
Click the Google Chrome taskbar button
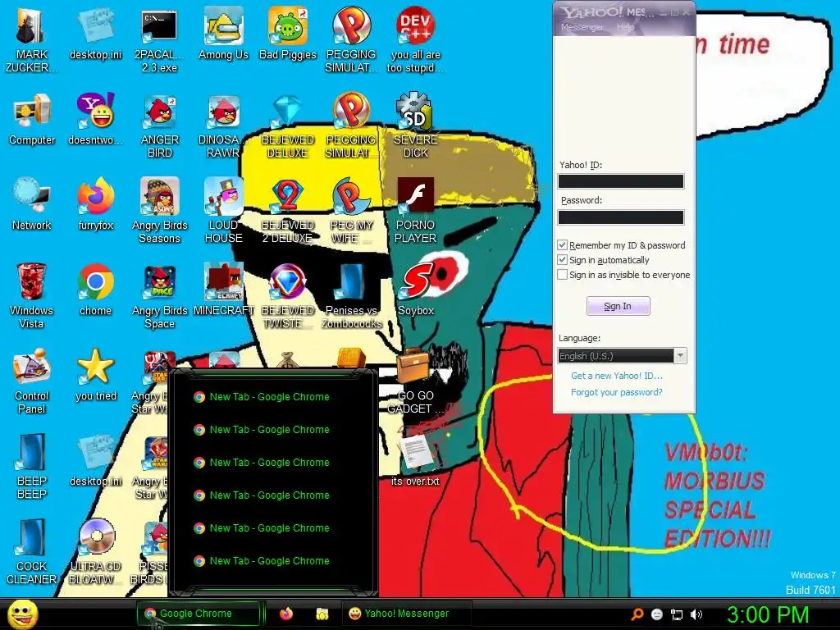click(x=199, y=614)
